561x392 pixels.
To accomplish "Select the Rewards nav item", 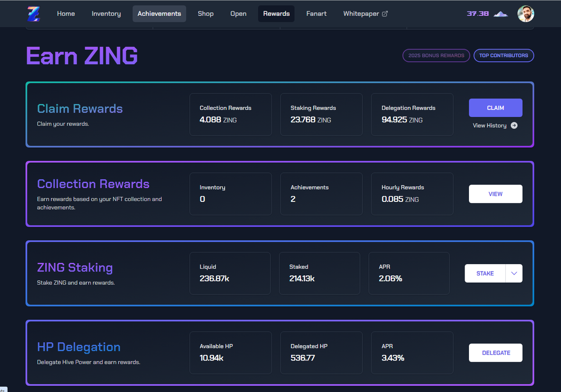I will point(276,14).
